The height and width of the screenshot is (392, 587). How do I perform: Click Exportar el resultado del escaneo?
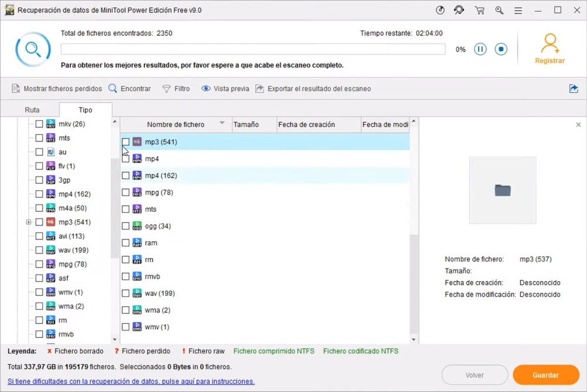click(x=313, y=89)
